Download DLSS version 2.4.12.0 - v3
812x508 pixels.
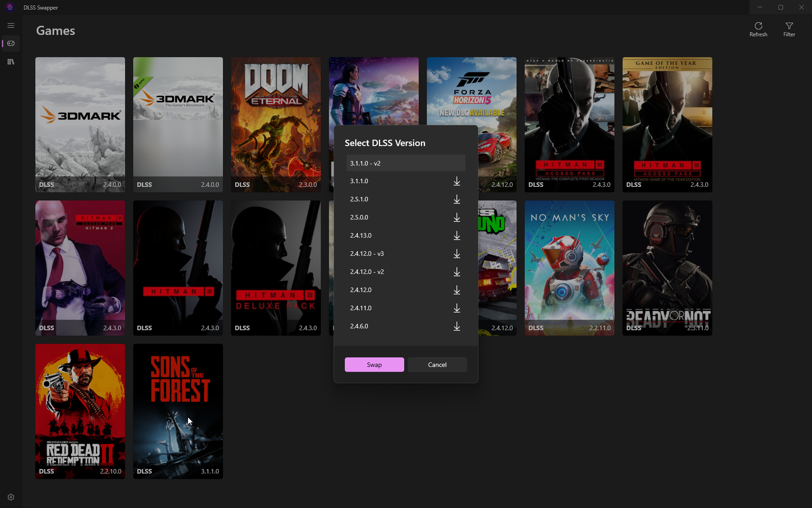point(457,254)
